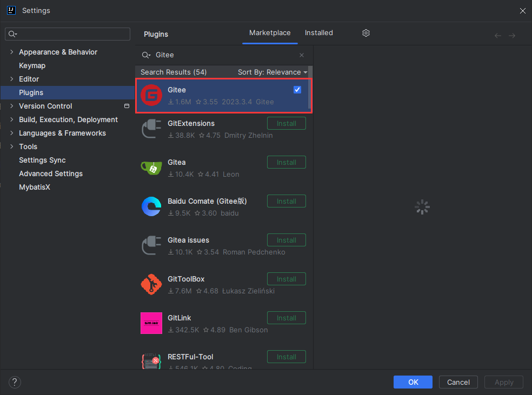Click the Gitee plugin logo icon
532x395 pixels.
(151, 95)
